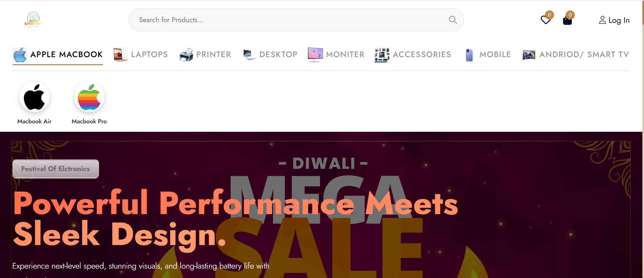Viewport: 644px width, 278px height.
Task: Select the Macbook Air black Apple thumbnail
Action: point(35,97)
